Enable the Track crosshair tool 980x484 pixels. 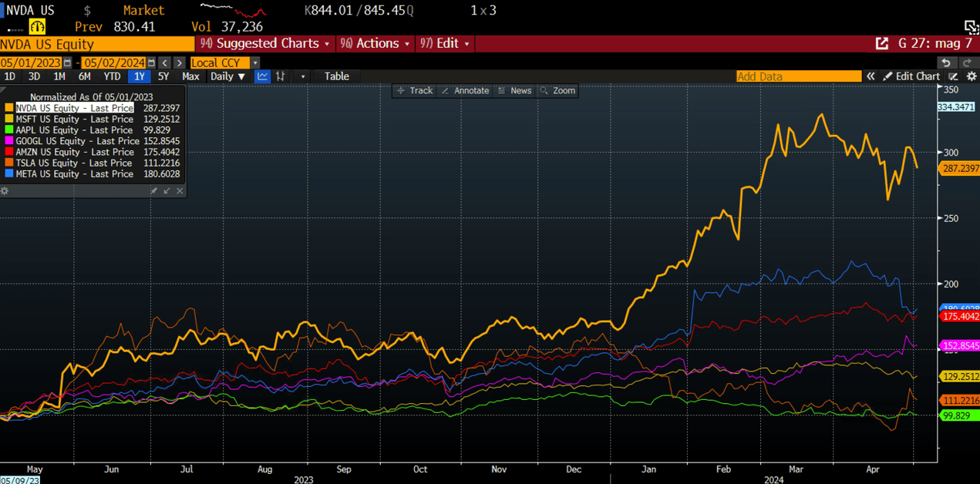[x=414, y=91]
